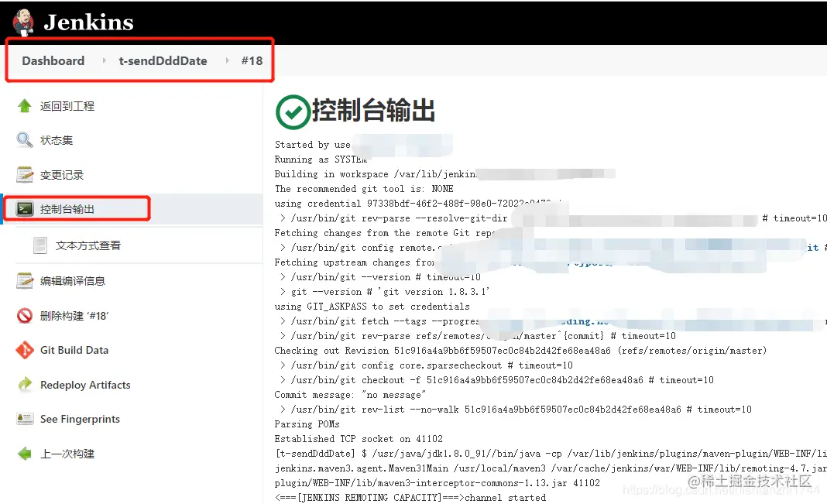Click the 控制台输出 page heading
827x504 pixels.
click(x=373, y=111)
